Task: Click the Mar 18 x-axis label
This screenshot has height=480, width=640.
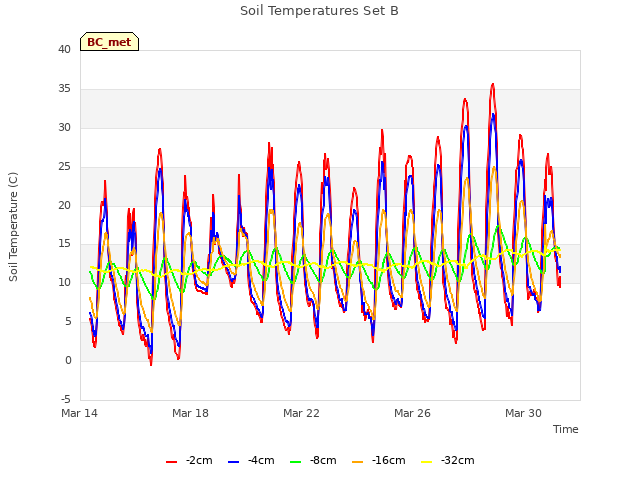Action: tap(190, 413)
